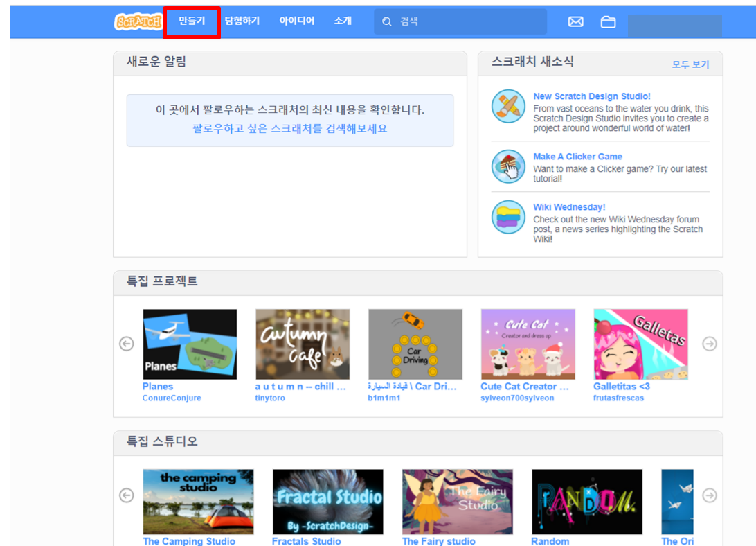
Task: Open the 만들기 menu item
Action: [192, 21]
